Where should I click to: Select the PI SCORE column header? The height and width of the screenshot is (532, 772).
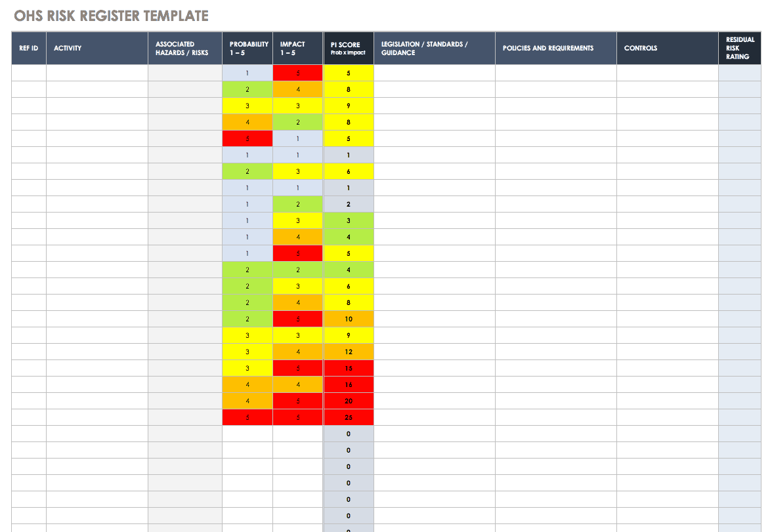click(x=348, y=47)
